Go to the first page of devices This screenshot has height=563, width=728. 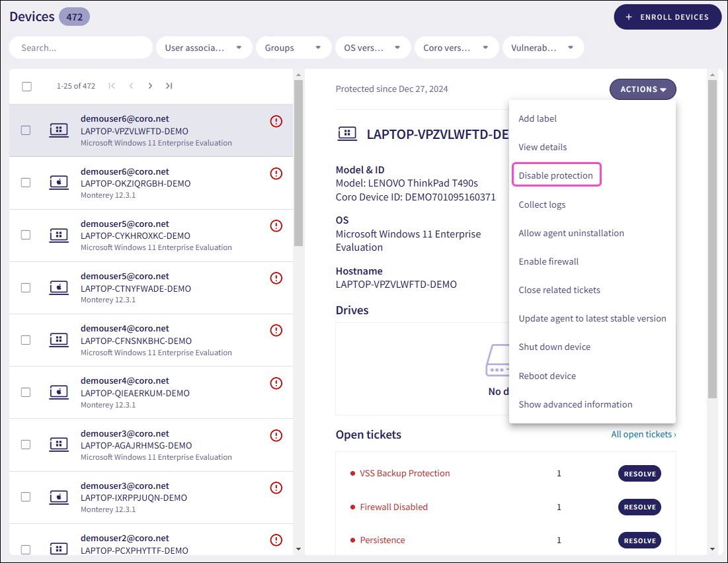click(112, 85)
